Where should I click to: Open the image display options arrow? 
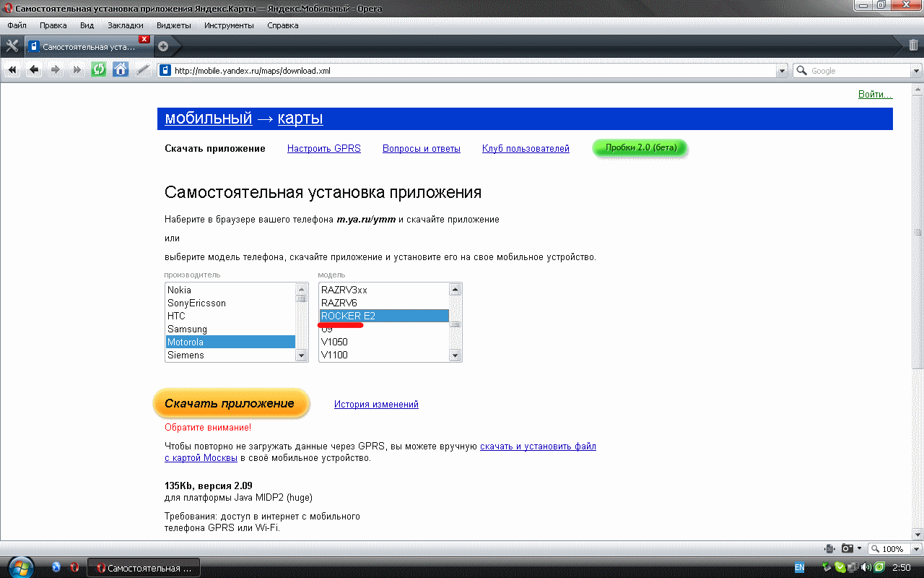[859, 548]
